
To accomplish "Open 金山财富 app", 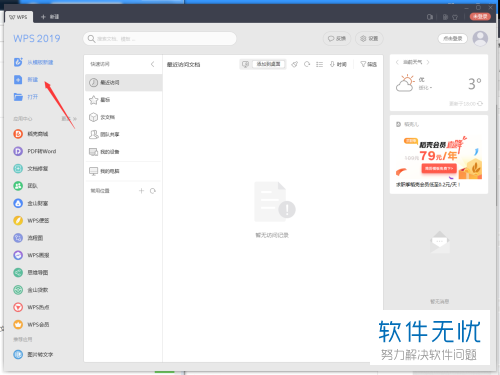I will click(x=18, y=203).
